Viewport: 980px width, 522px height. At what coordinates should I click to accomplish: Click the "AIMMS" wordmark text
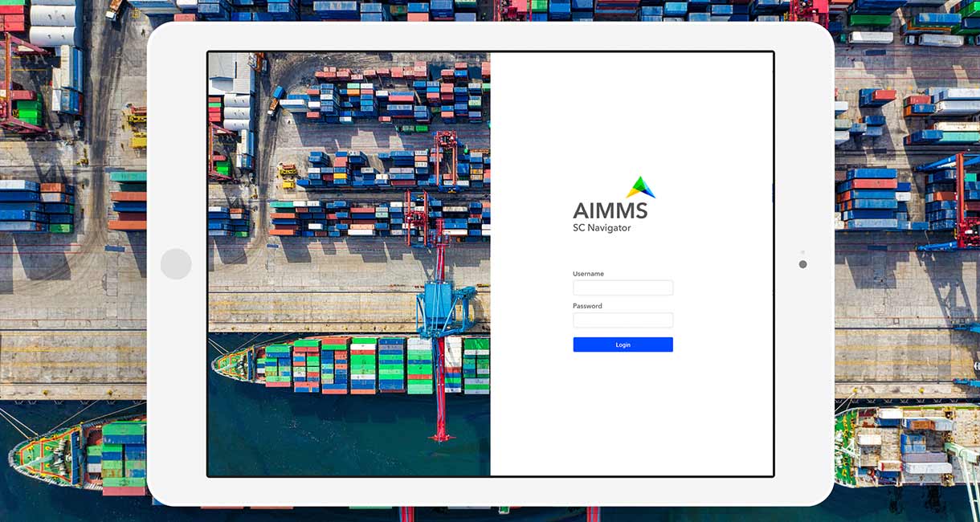[610, 210]
